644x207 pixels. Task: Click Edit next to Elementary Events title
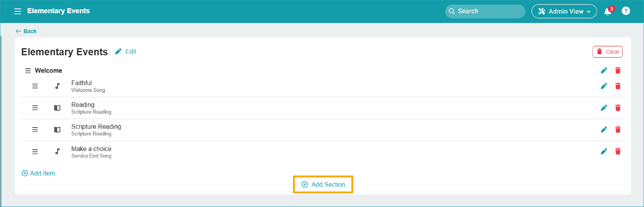[126, 52]
